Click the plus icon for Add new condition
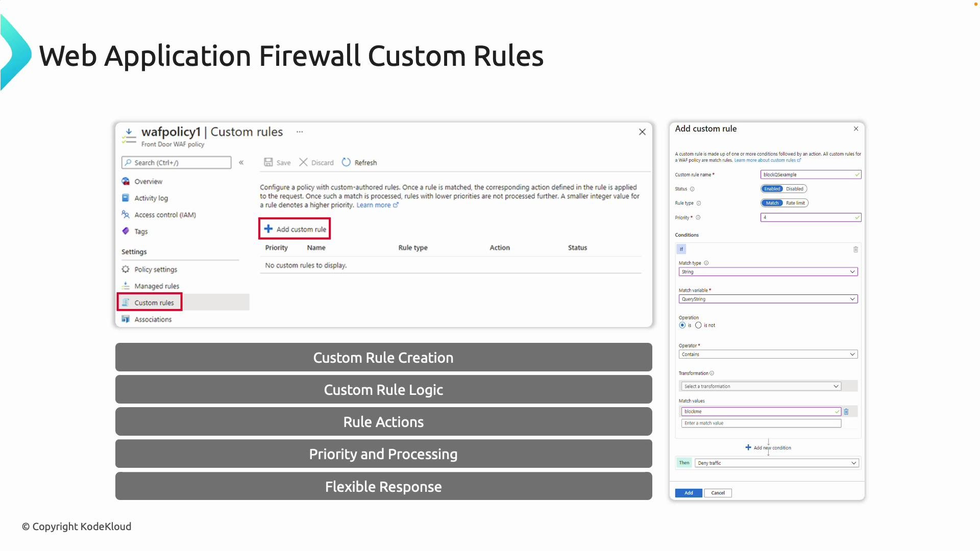Image resolution: width=980 pixels, height=551 pixels. (x=748, y=447)
